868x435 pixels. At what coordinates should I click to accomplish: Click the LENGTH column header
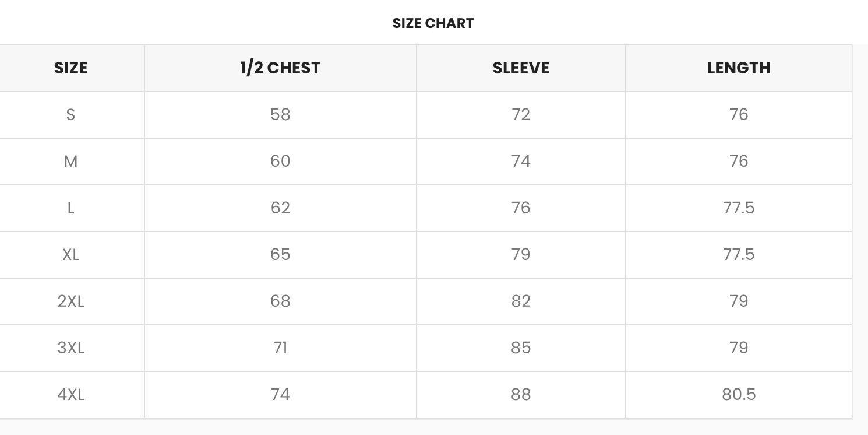[739, 68]
